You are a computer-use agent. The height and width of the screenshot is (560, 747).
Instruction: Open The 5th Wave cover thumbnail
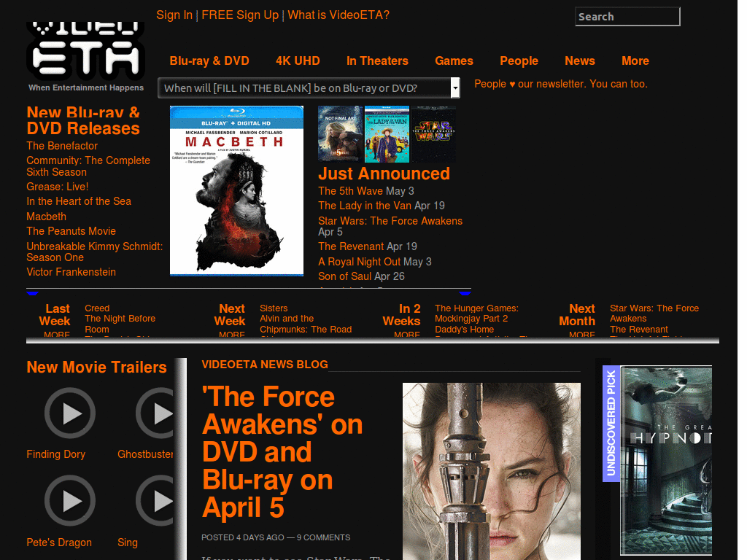point(340,134)
